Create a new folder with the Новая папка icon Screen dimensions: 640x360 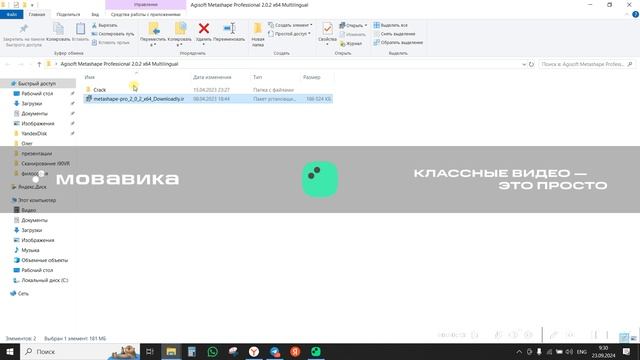click(x=258, y=29)
